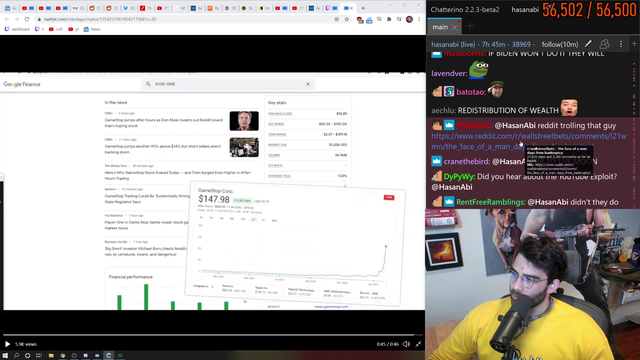Add a new split with plus
This screenshot has height=360, width=640.
point(634,44)
